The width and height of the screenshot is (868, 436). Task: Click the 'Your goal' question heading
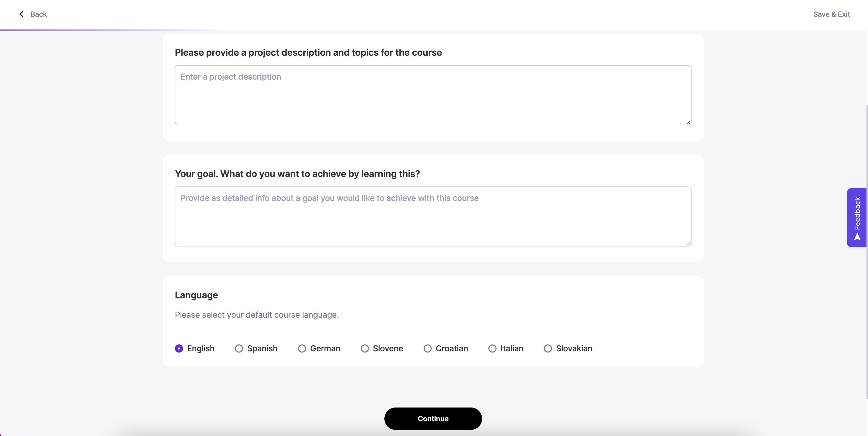297,174
